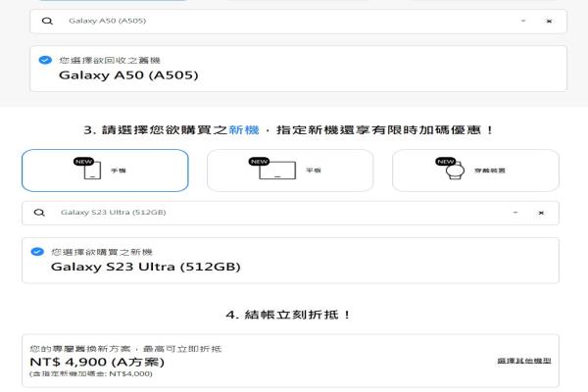Click the smartwatch icon with NEW badge
Image resolution: width=588 pixels, height=392 pixels.
pos(451,169)
